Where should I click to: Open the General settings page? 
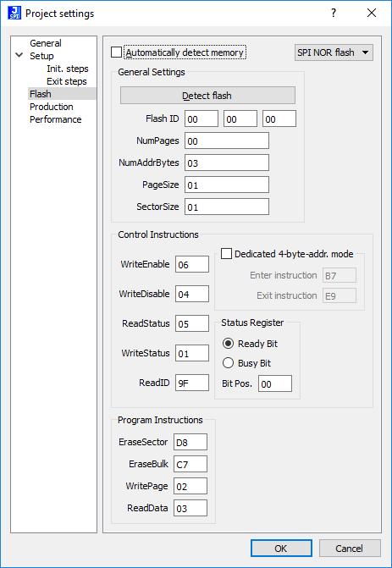click(x=46, y=43)
